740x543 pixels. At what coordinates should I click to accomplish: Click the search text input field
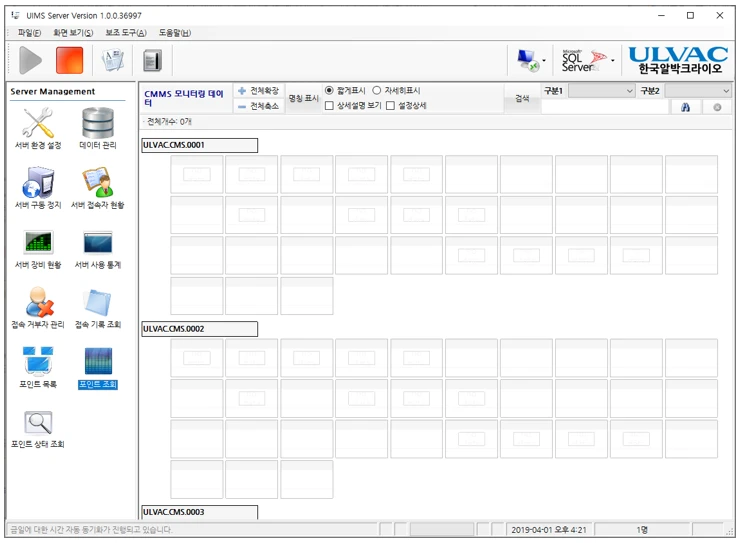[606, 108]
